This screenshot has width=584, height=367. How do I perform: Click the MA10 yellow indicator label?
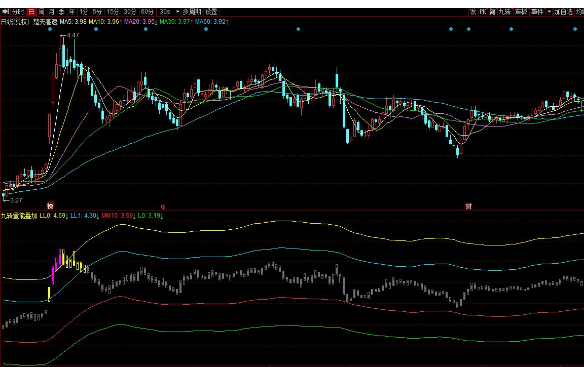point(104,22)
